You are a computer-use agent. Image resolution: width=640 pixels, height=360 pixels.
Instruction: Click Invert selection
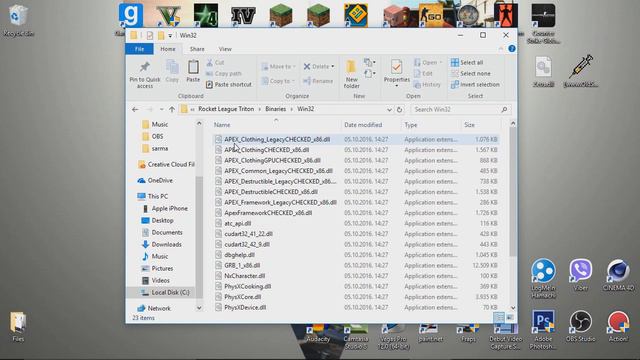(475, 84)
